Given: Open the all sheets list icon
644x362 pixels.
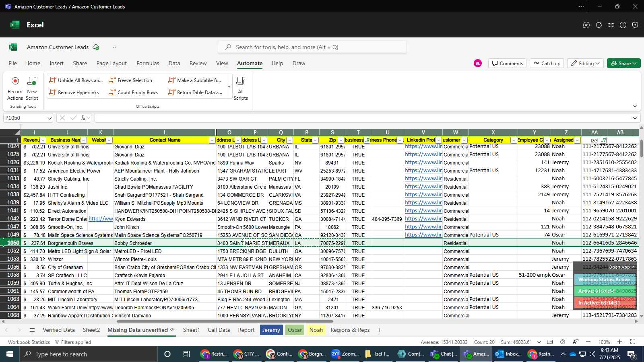Looking at the screenshot, I should tap(32, 330).
